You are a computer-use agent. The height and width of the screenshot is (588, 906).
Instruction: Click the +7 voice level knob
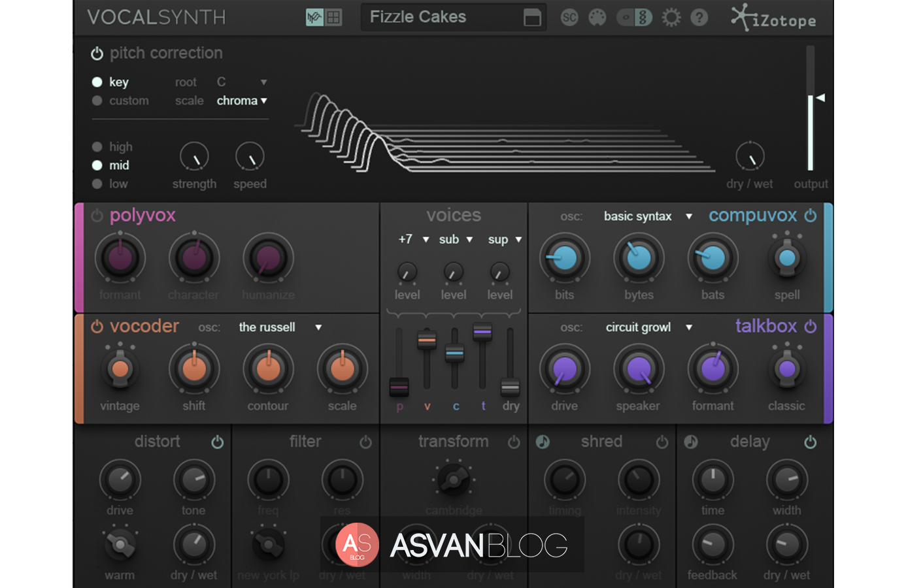(x=407, y=272)
